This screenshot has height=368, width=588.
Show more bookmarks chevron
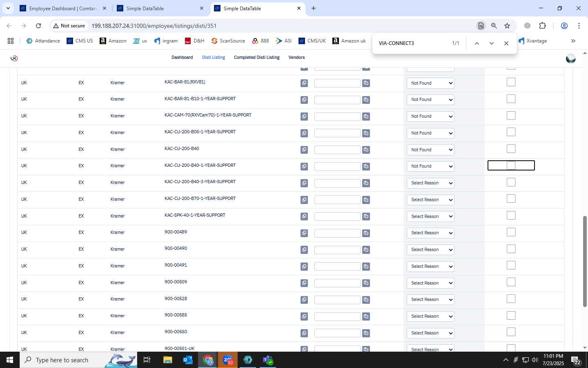pyautogui.click(x=573, y=41)
